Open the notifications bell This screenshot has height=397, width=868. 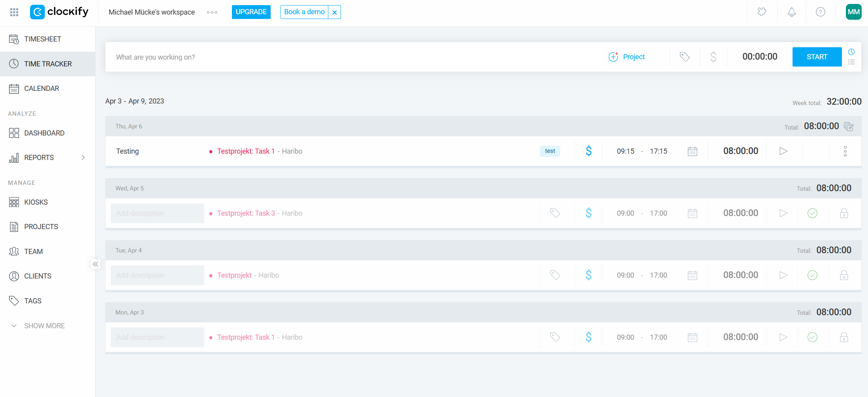(x=792, y=12)
